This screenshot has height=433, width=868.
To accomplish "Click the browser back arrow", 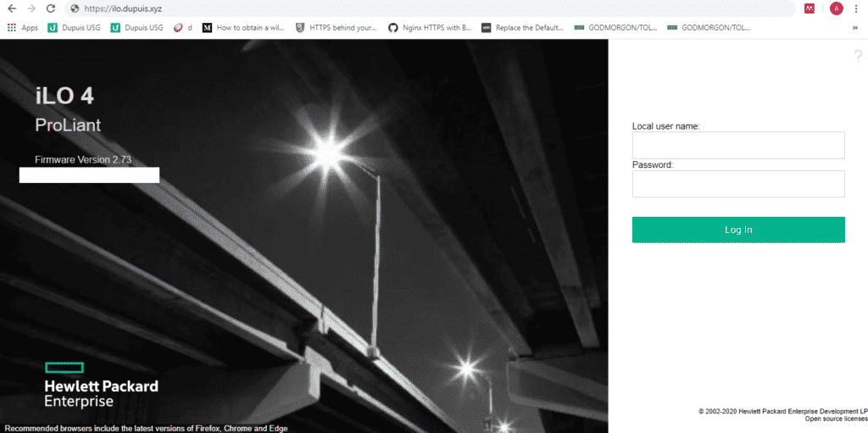I will pos(12,8).
